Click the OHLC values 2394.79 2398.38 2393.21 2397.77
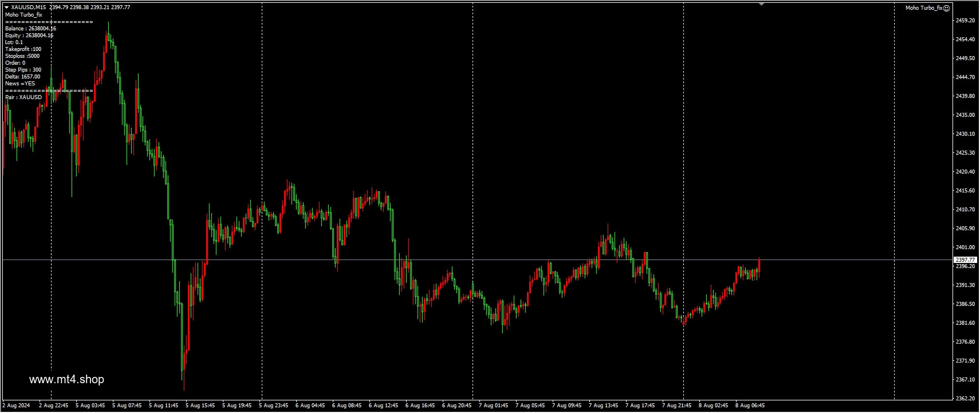This screenshot has width=980, height=413. click(90, 7)
